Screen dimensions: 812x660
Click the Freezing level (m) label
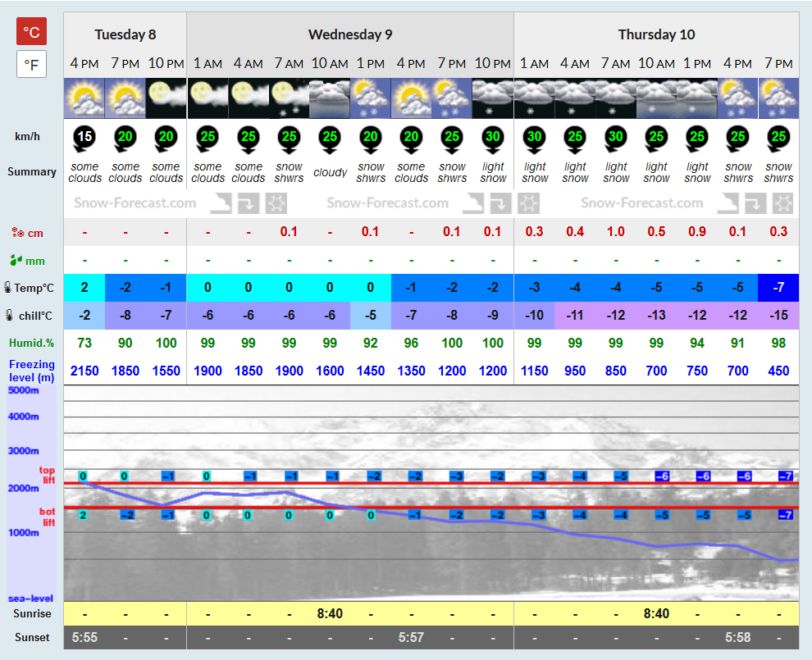32,371
